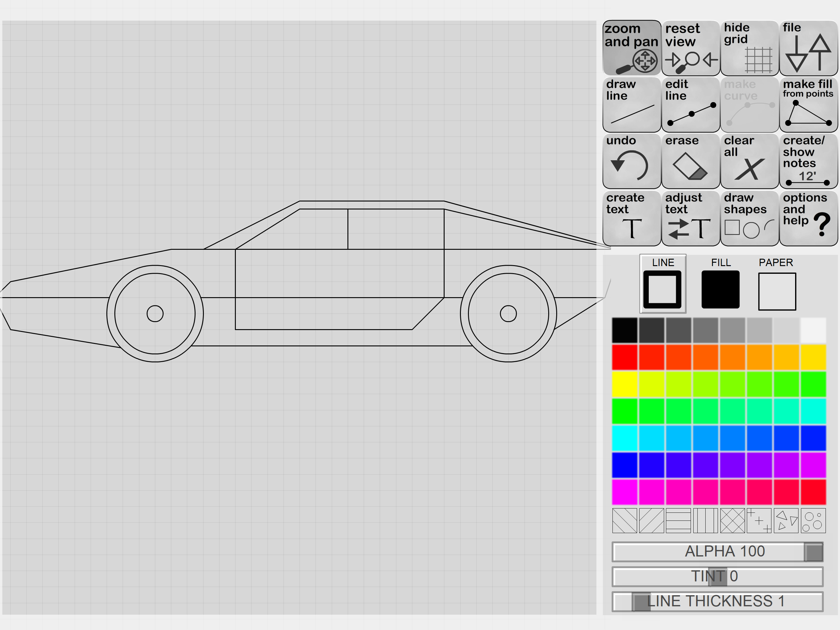Image resolution: width=840 pixels, height=630 pixels.
Task: Select the PAPER color target
Action: pyautogui.click(x=777, y=291)
